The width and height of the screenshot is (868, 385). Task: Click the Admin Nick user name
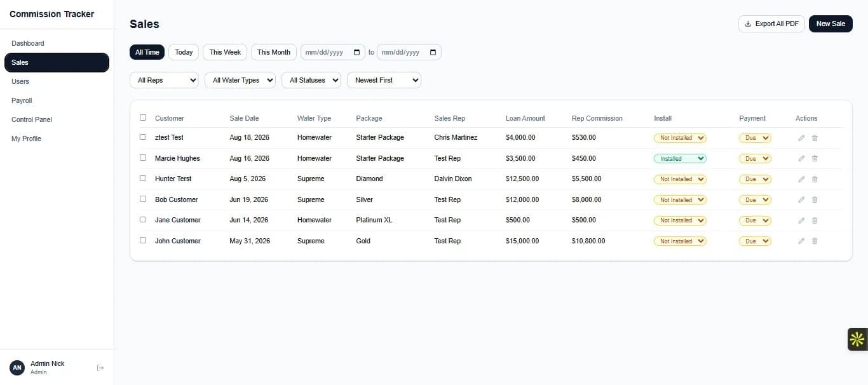[48, 363]
